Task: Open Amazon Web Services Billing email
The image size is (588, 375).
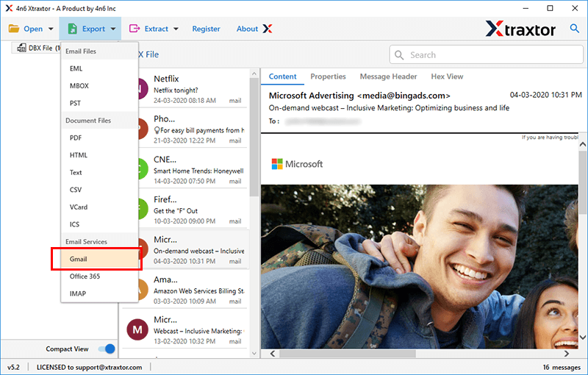Action: pyautogui.click(x=193, y=290)
